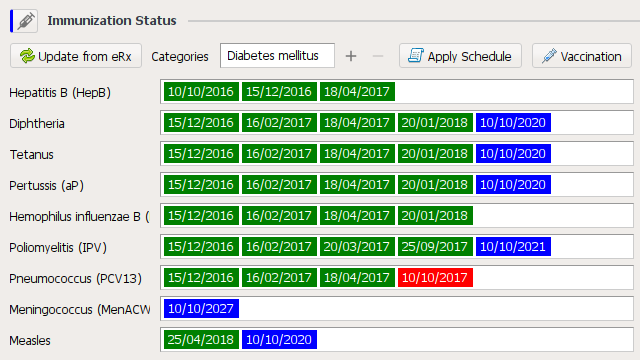Click the Measles row label
Image resolution: width=640 pixels, height=360 pixels.
coord(30,340)
